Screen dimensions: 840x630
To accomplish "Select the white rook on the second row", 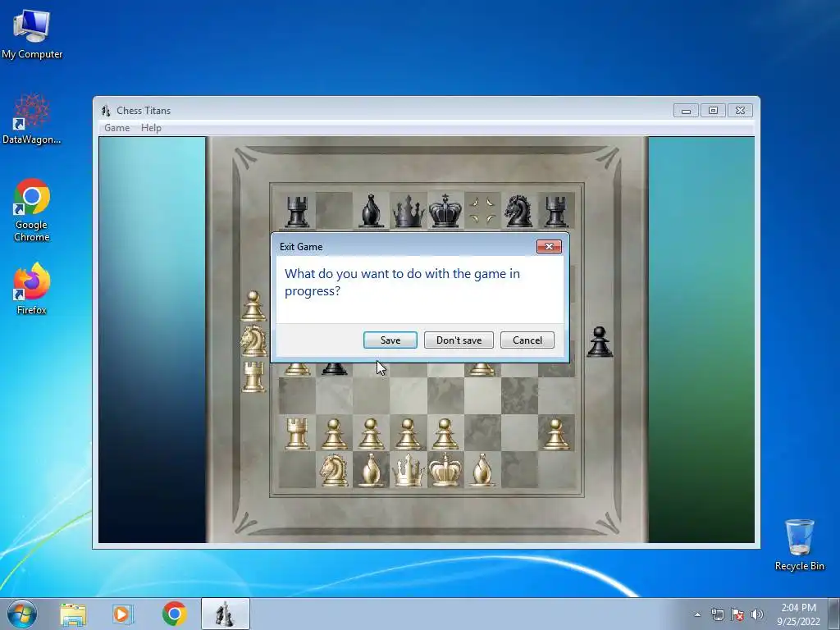I will (x=297, y=433).
